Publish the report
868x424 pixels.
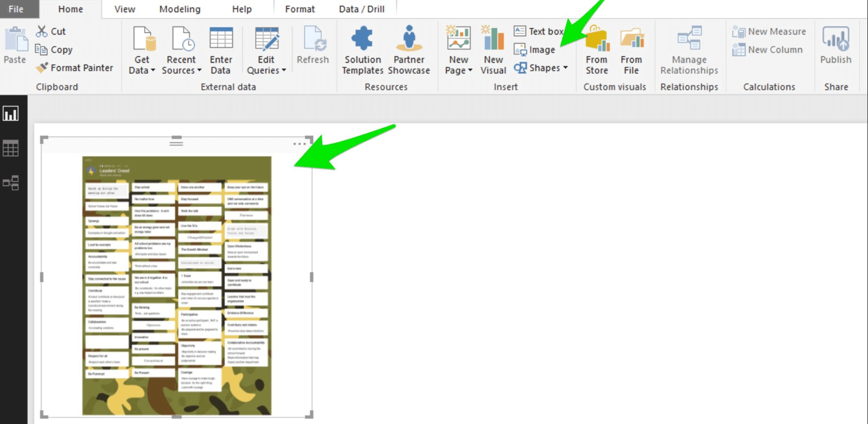point(836,46)
